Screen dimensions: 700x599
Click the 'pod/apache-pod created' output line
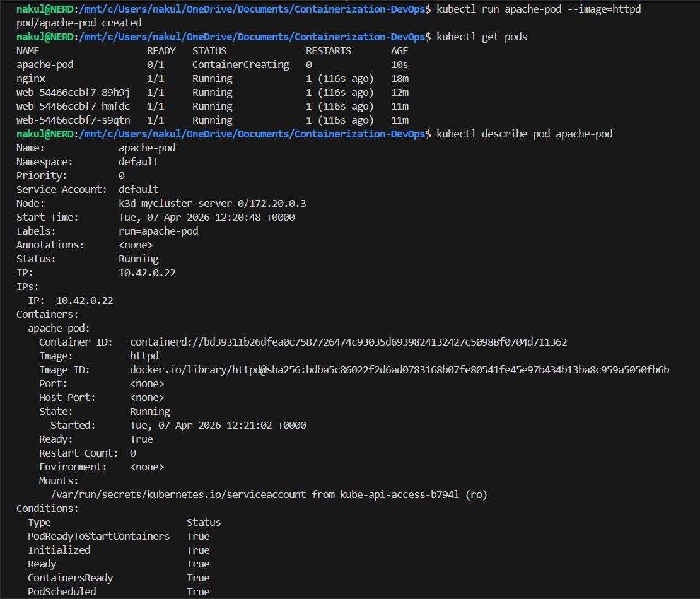[79, 23]
